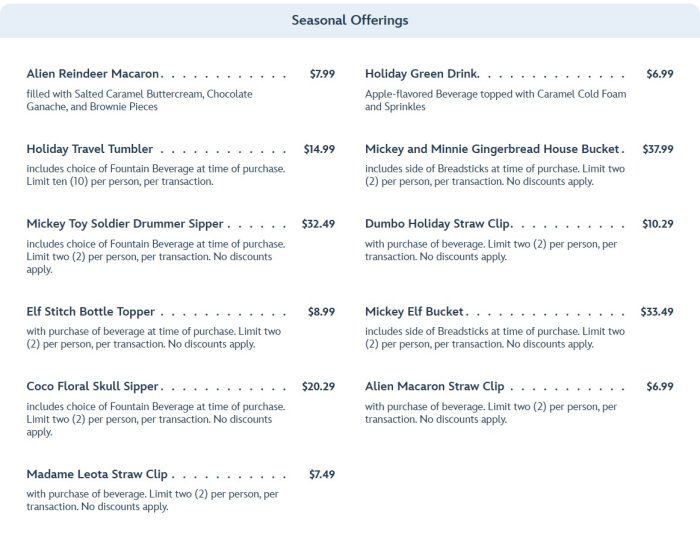700x533 pixels.
Task: Select the Mickey Elf Bucket item
Action: [x=414, y=312]
